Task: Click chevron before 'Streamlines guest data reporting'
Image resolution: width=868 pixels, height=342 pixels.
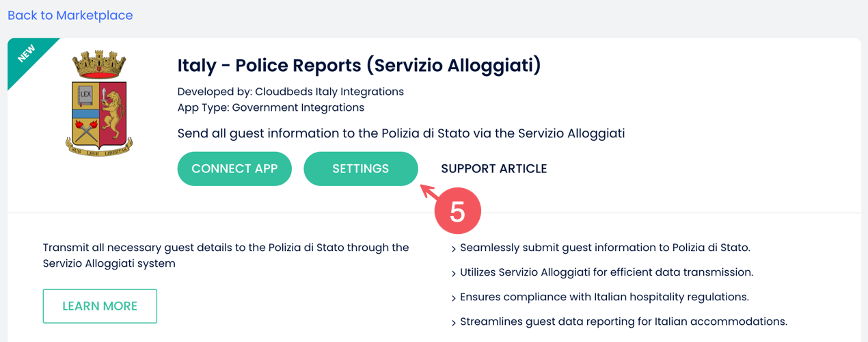Action: point(454,323)
